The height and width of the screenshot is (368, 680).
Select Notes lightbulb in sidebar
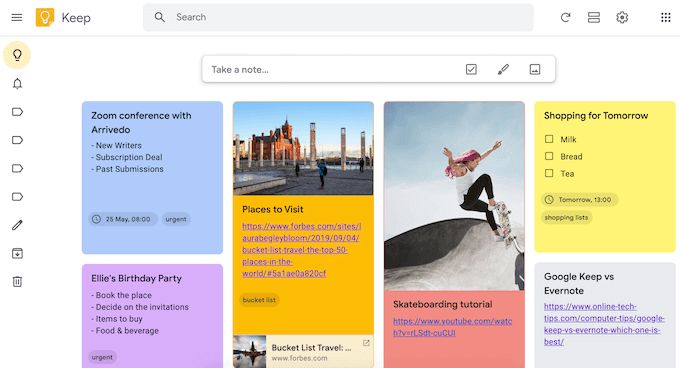point(17,55)
